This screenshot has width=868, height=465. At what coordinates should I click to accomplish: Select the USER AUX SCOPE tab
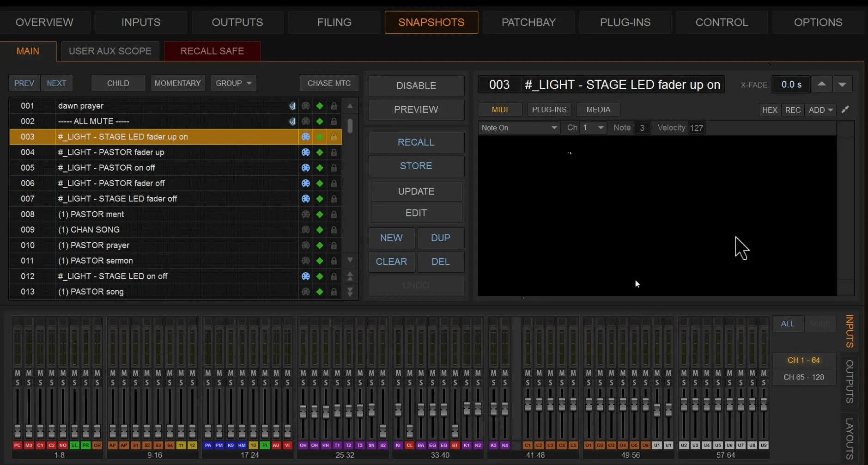pos(110,51)
